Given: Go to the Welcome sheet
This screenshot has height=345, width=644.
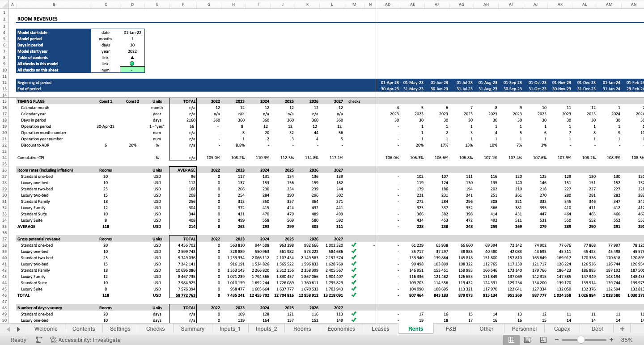Looking at the screenshot, I should [46, 328].
